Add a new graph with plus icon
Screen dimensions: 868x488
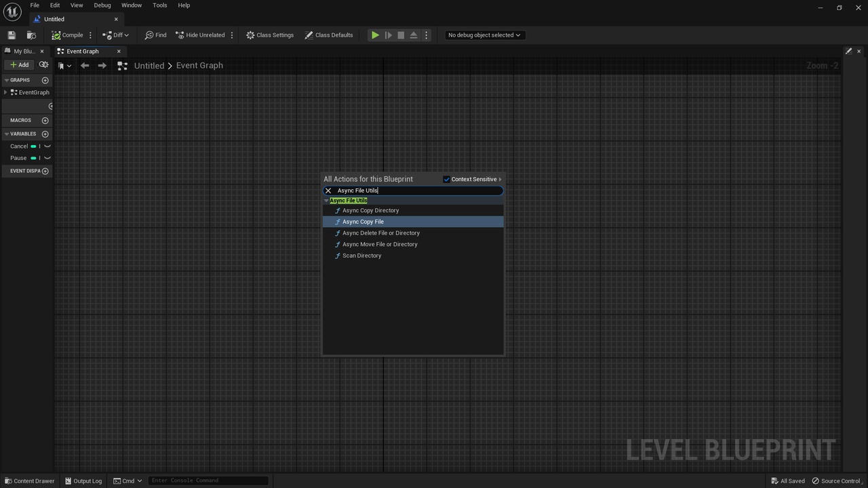point(45,80)
